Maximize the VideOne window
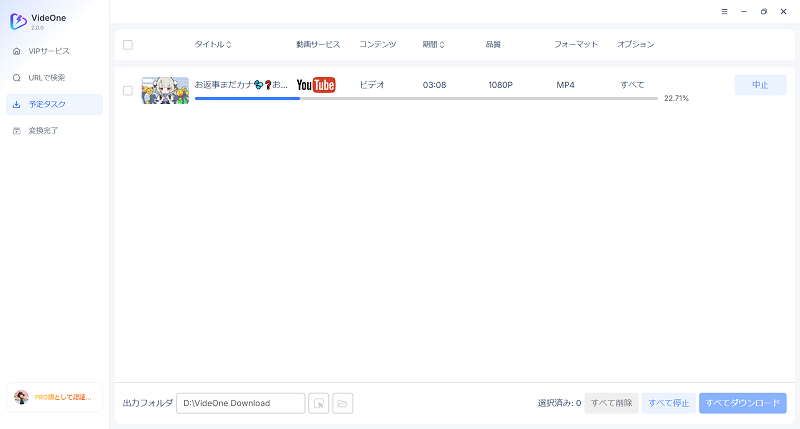 coord(764,11)
